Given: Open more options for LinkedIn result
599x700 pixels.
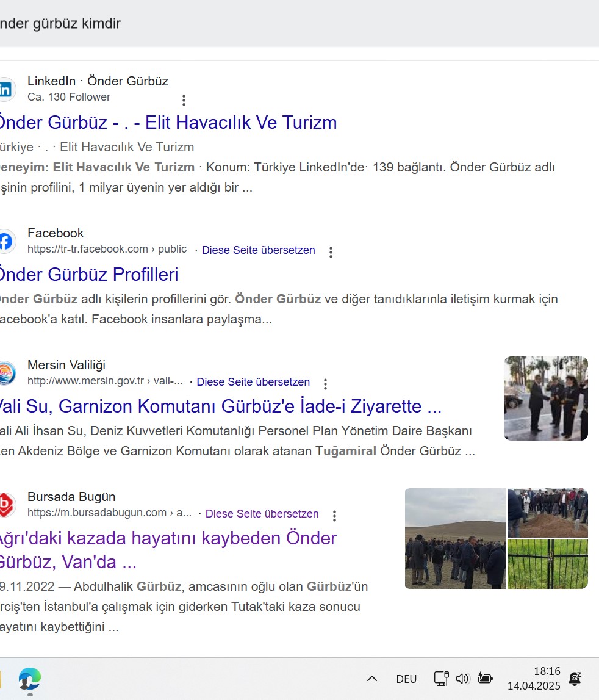Looking at the screenshot, I should click(x=184, y=100).
